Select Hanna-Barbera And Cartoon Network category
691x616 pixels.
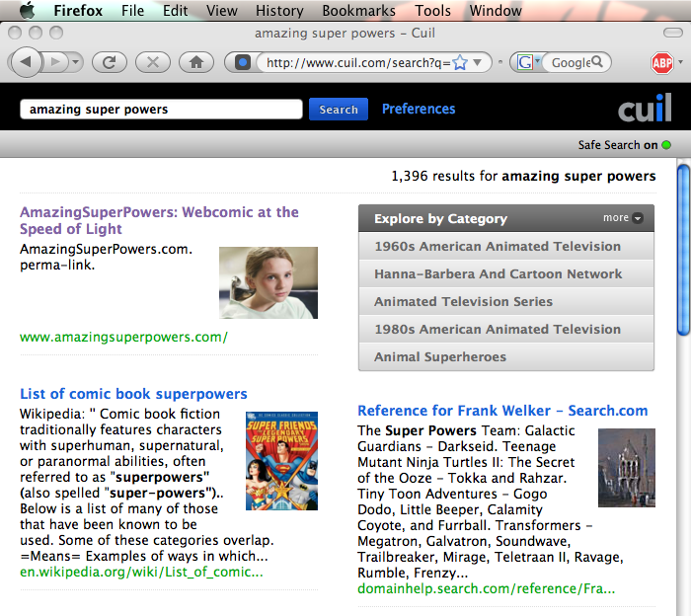click(x=505, y=273)
